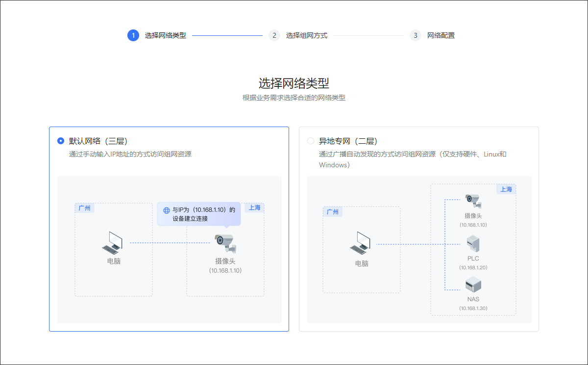The width and height of the screenshot is (588, 365).
Task: Click the NAS storage icon
Action: (x=473, y=285)
